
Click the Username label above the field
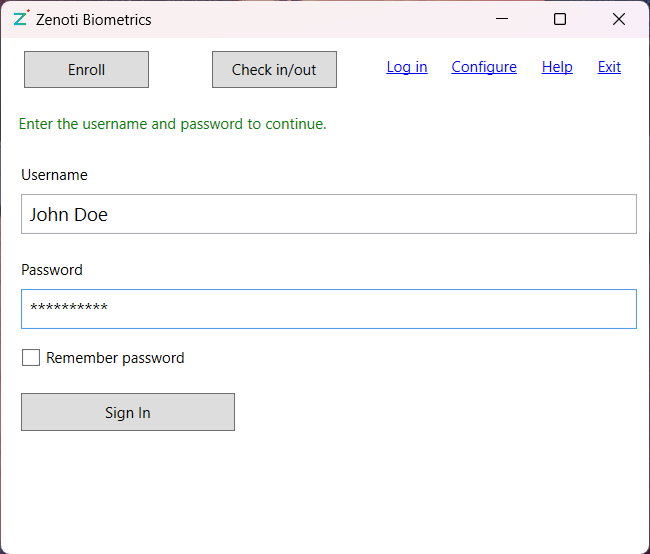(x=54, y=175)
